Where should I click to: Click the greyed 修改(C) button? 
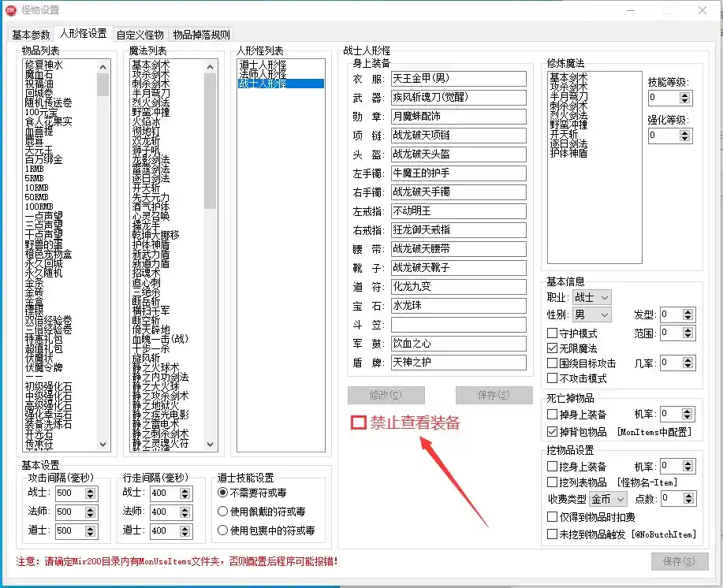(x=386, y=395)
